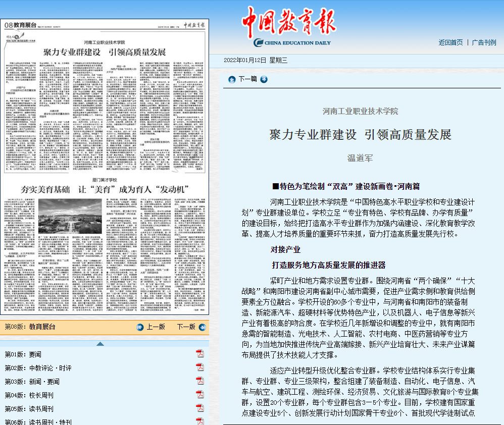
Task: Go to previous page via 上一版 text
Action: tap(156, 327)
